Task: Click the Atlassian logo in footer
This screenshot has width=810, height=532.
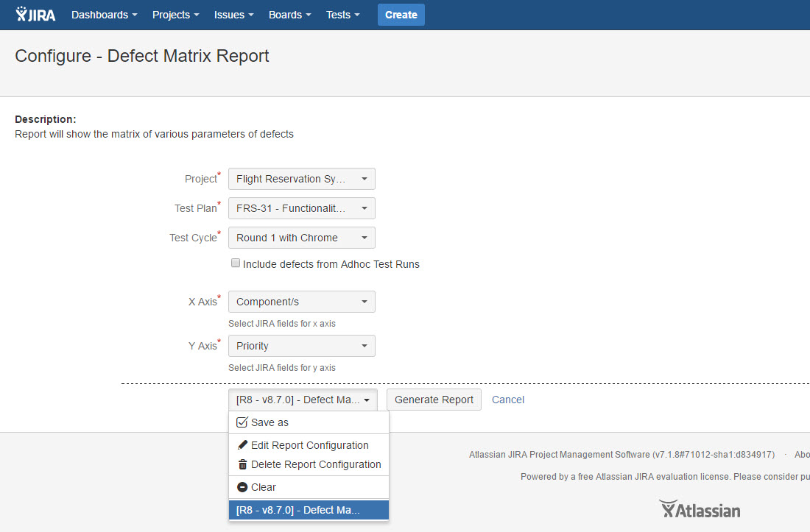Action: pyautogui.click(x=700, y=509)
